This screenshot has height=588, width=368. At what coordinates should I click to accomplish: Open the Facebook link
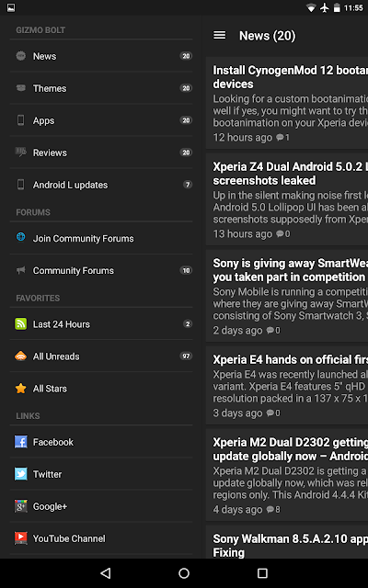point(101,442)
